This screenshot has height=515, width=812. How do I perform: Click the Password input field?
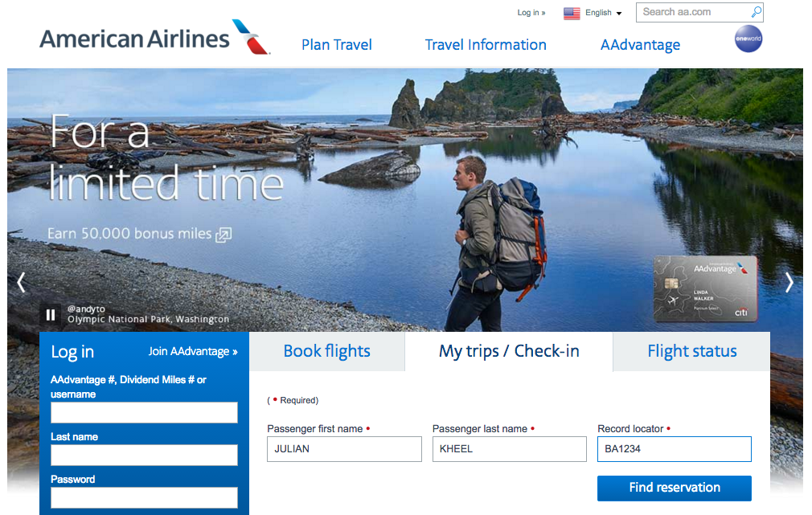[x=144, y=497]
